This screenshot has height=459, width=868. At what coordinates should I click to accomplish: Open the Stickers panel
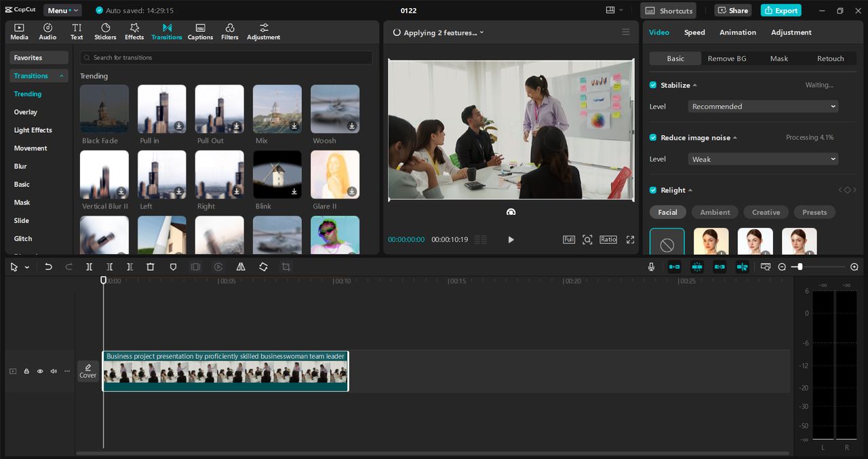[x=105, y=32]
